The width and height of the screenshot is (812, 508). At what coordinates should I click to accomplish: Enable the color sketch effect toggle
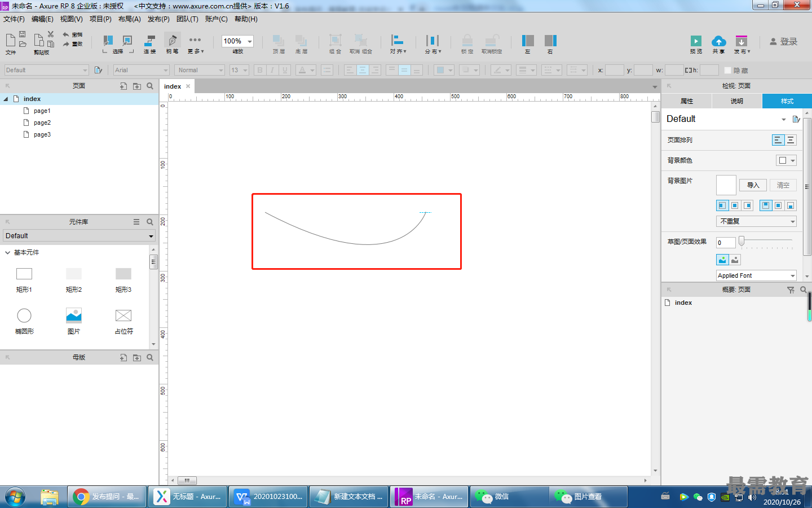tap(722, 260)
